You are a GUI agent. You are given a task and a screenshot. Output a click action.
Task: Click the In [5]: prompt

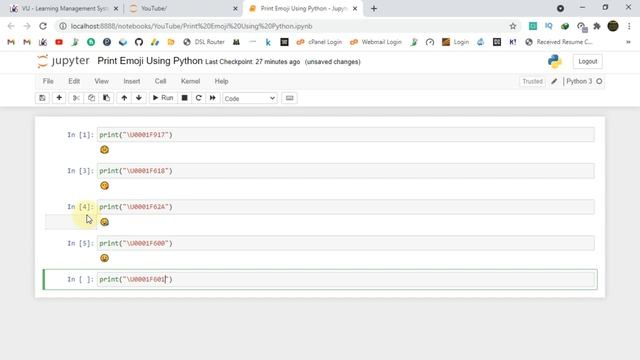[x=80, y=243]
